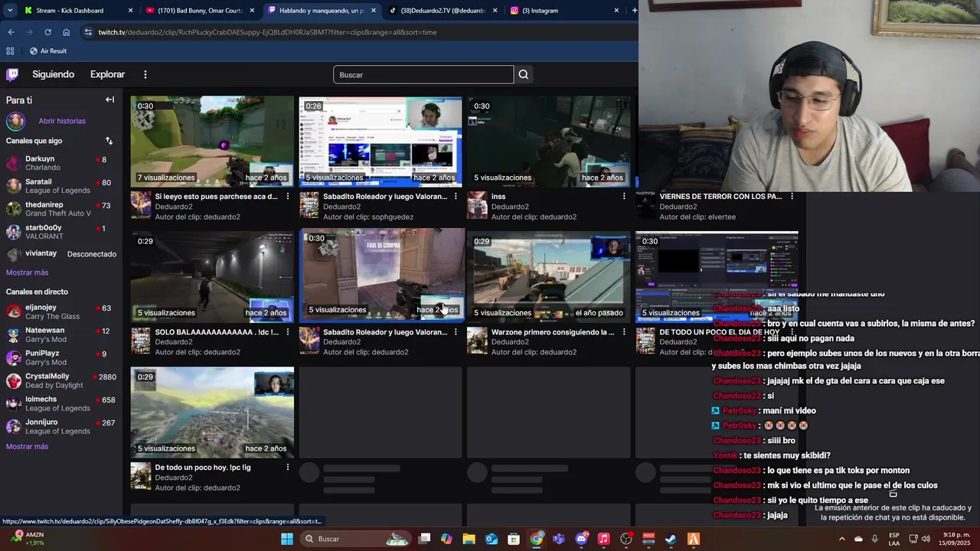Open the browser apps grid shortcut

click(x=10, y=51)
